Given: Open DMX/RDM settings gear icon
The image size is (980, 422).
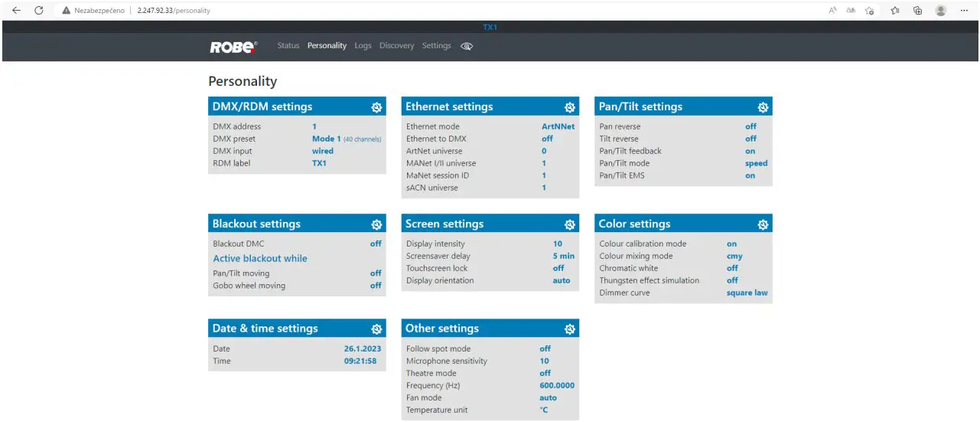Looking at the screenshot, I should coord(376,107).
